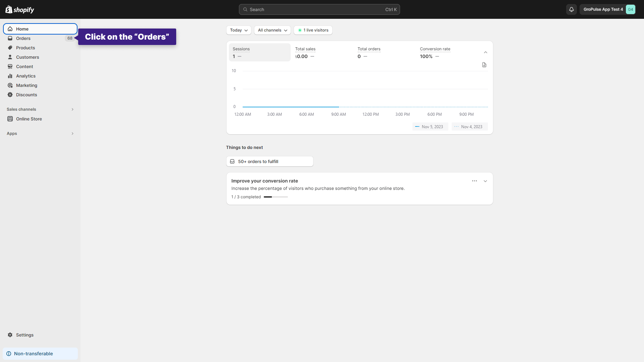Open Orders in the sidebar
This screenshot has height=362, width=644.
tap(40, 38)
